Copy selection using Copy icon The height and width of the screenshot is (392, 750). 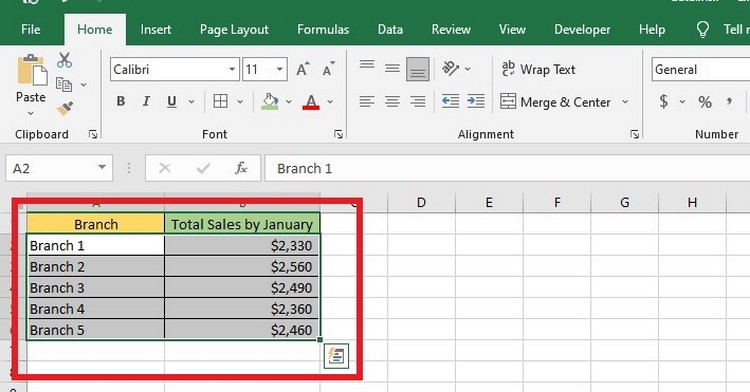click(64, 85)
